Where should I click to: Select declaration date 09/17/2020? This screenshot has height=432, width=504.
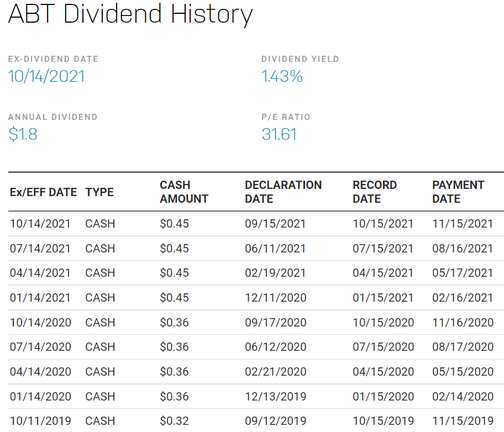(276, 323)
